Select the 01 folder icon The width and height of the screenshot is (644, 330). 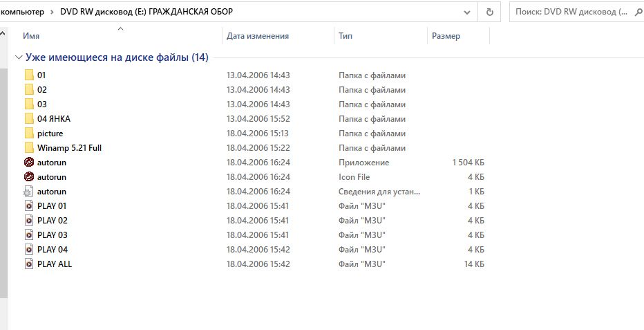[x=29, y=75]
